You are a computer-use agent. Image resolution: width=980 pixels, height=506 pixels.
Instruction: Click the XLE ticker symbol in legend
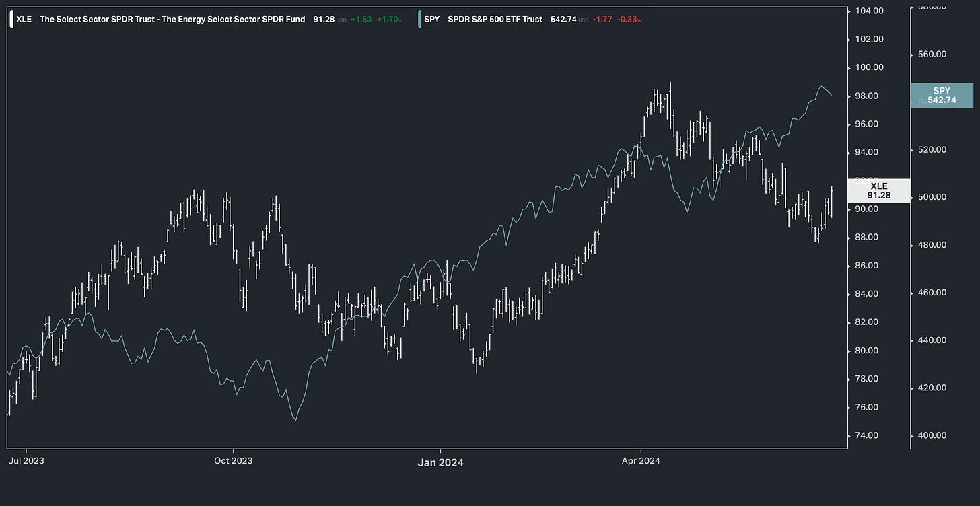pos(24,20)
